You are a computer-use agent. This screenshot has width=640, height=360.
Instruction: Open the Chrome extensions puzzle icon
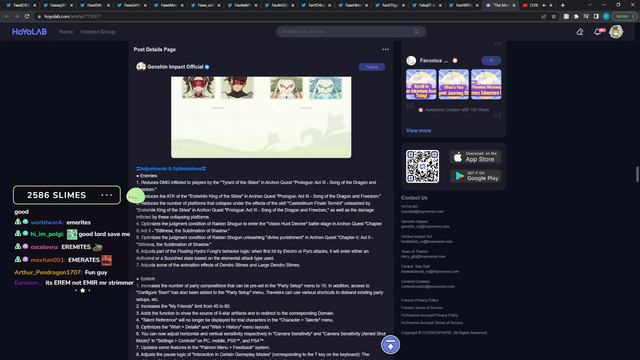(x=576, y=16)
